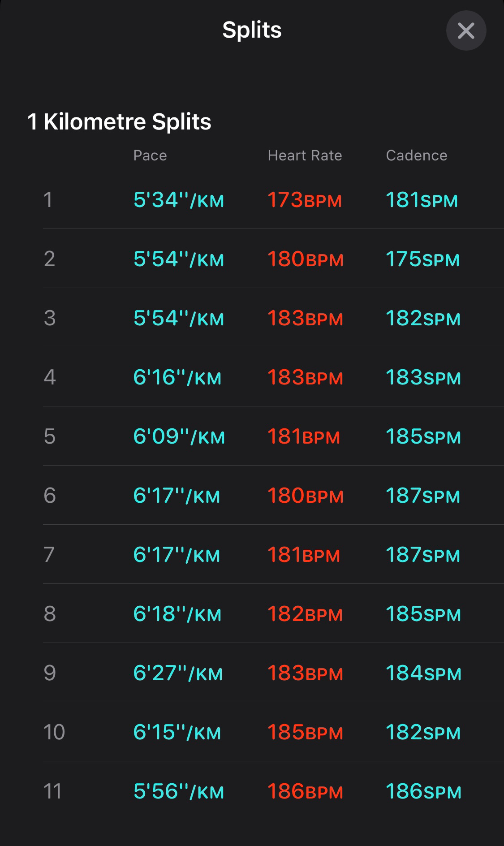Tap the Splits title at top

pyautogui.click(x=252, y=30)
